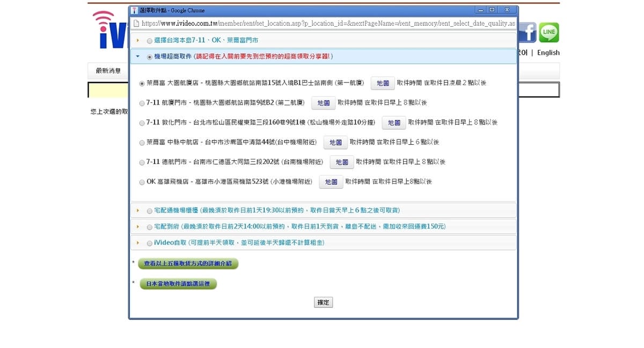
Task: Open the Facebook icon in background page
Action: pos(528,33)
